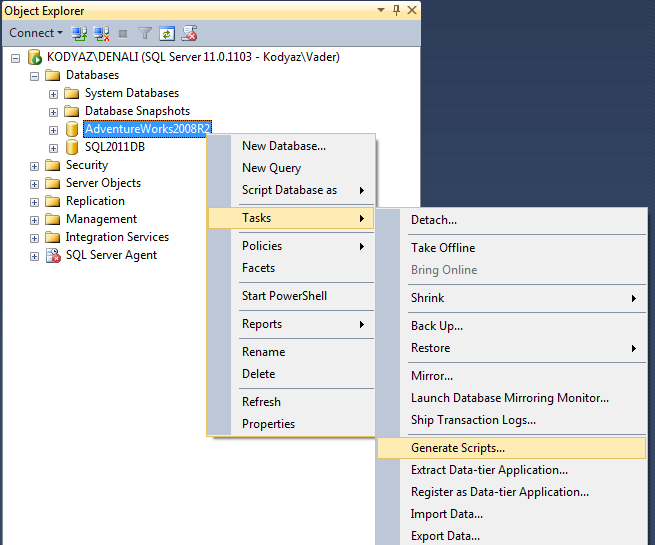Click the Refresh toolbar icon
The image size is (655, 545).
pyautogui.click(x=167, y=33)
